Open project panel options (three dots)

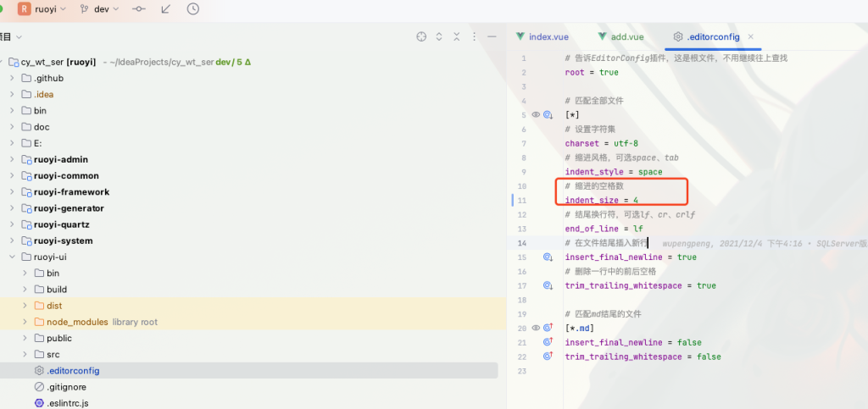(475, 37)
